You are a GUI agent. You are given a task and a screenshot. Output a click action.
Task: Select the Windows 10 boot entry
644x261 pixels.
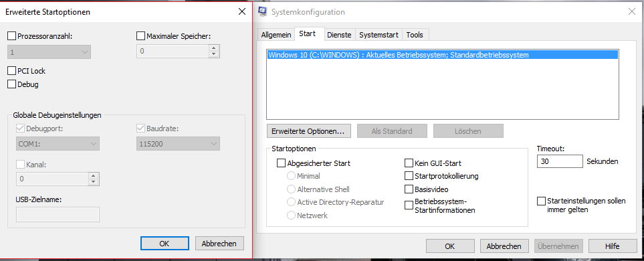(x=442, y=55)
